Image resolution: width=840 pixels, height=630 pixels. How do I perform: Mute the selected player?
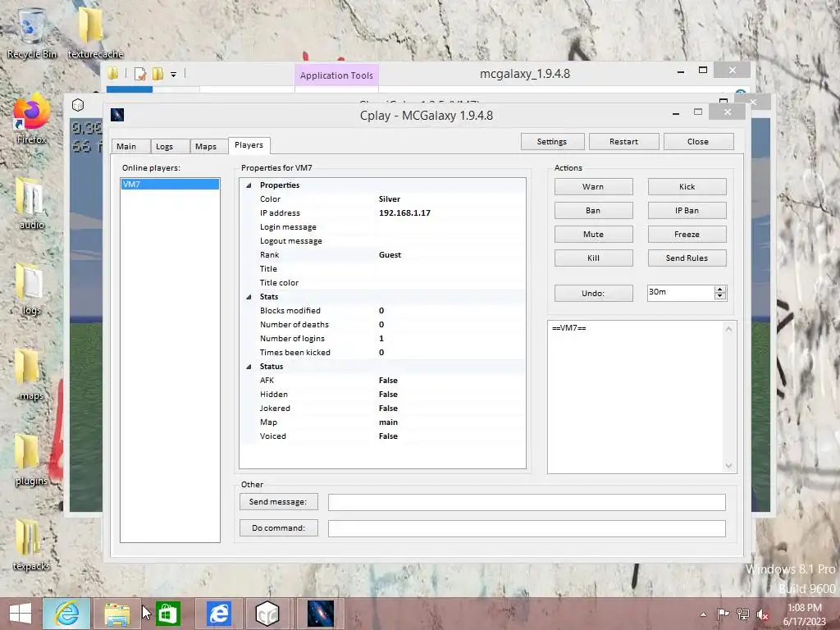coord(593,234)
